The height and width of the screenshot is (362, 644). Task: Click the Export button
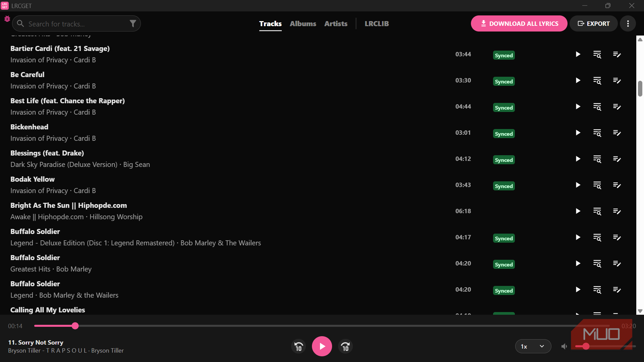point(593,23)
